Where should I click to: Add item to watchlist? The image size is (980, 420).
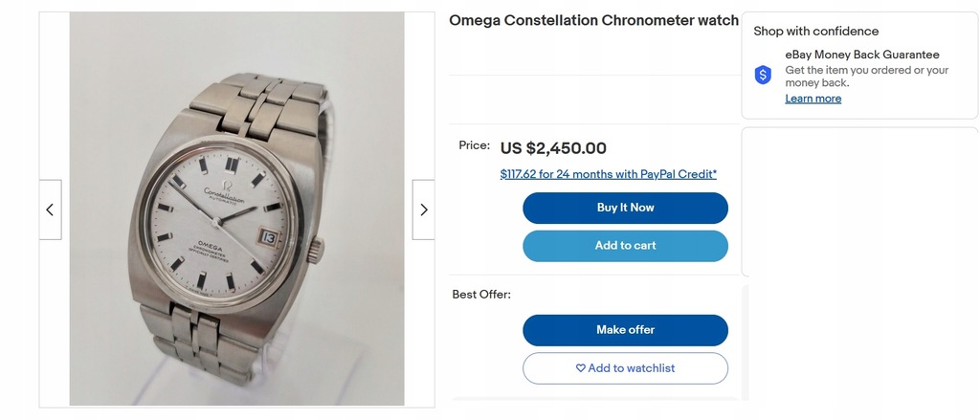625,368
